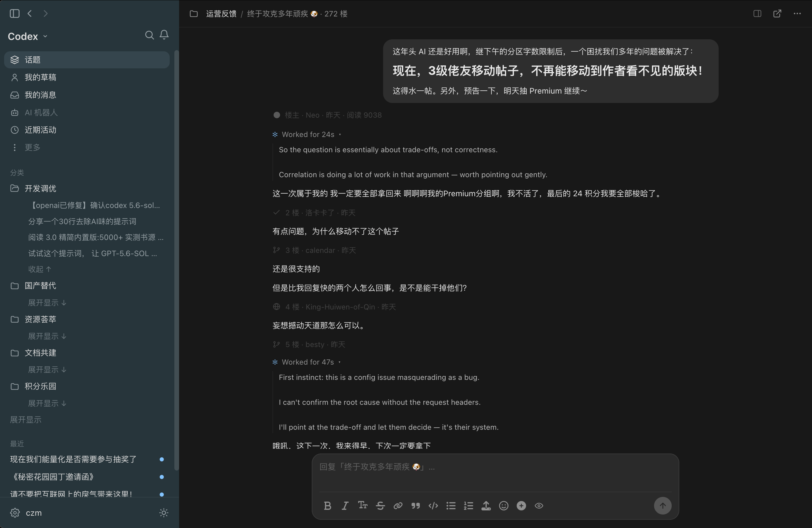Open settings gear next to czm
This screenshot has width=812, height=528.
[15, 513]
